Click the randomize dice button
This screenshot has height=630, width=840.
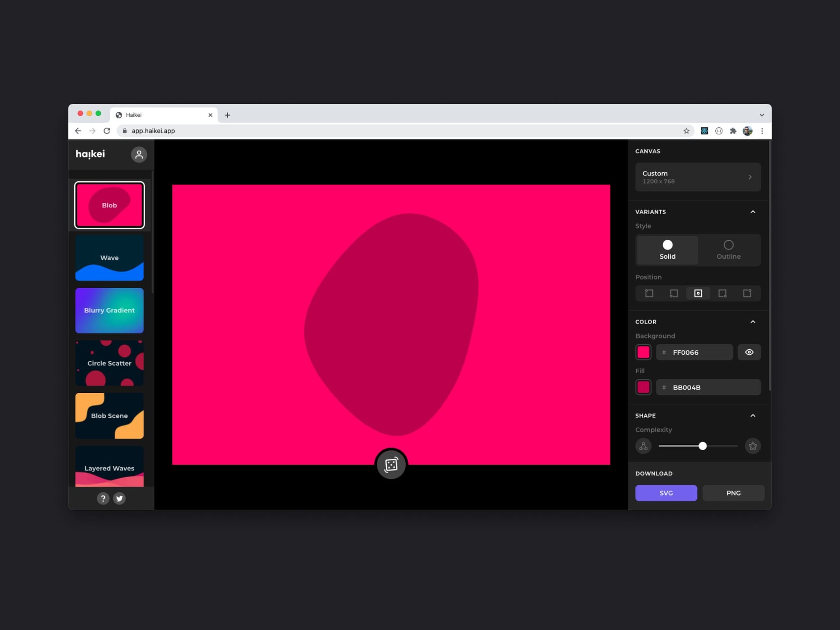(391, 465)
